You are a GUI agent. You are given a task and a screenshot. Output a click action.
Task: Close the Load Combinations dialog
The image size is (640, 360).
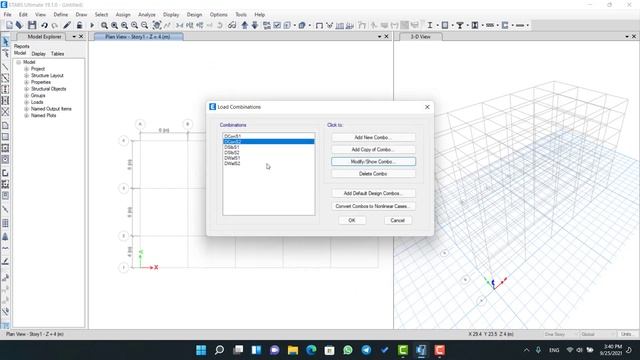[427, 107]
